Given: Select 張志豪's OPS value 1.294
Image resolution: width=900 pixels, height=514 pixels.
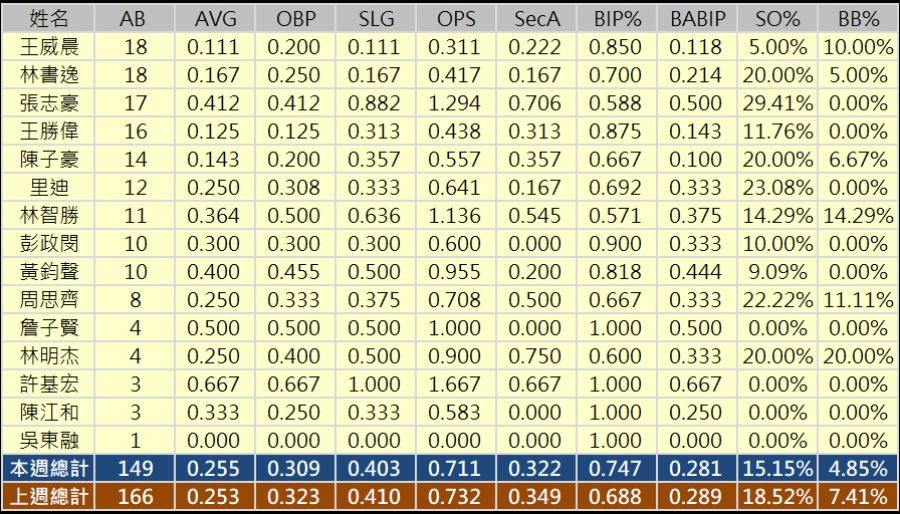Looking at the screenshot, I should point(456,103).
